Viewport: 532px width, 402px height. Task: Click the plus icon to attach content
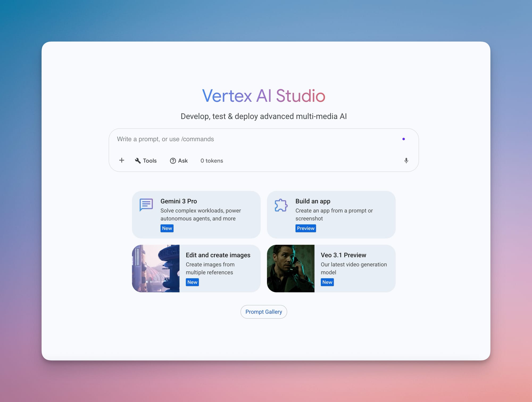pos(122,160)
